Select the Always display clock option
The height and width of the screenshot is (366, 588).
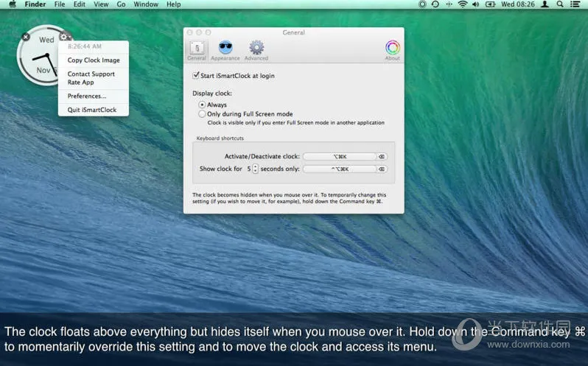(x=202, y=105)
